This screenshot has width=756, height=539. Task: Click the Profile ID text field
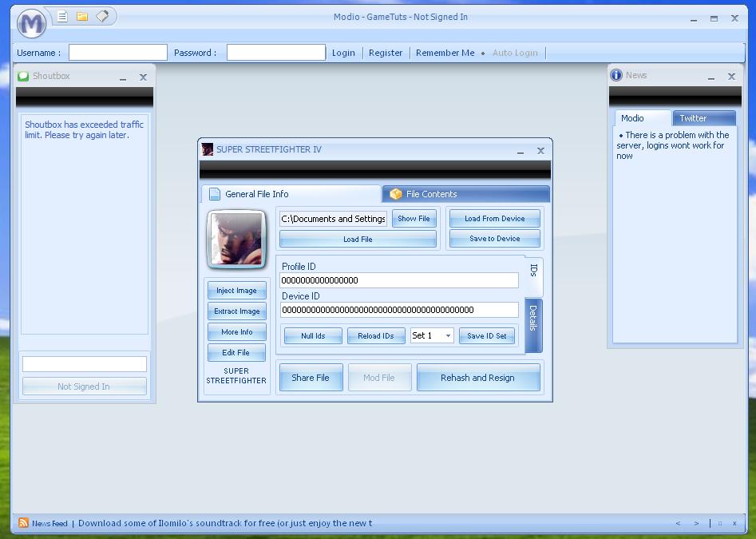tap(399, 280)
